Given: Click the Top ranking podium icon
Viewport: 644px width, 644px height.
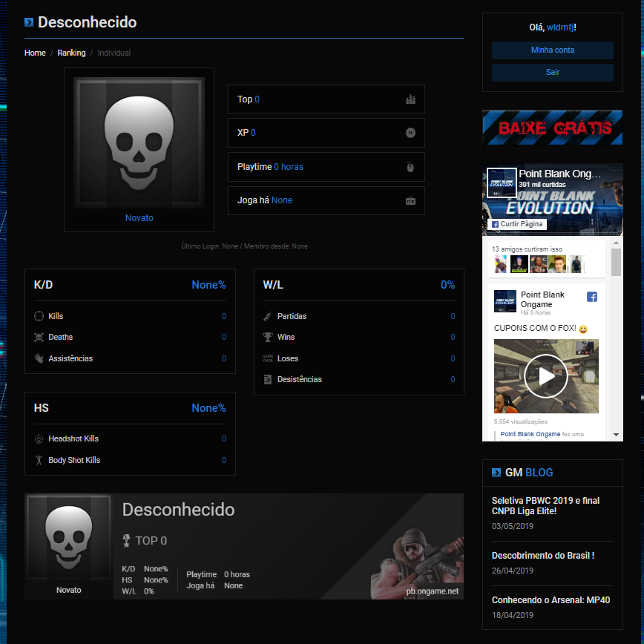Looking at the screenshot, I should coord(410,99).
